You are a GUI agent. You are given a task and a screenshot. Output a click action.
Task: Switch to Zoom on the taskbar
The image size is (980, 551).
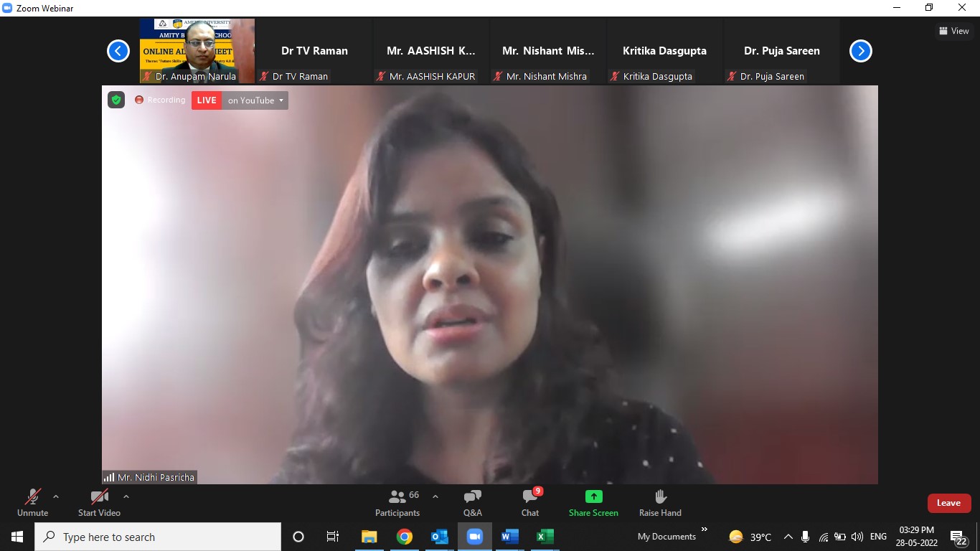click(475, 537)
